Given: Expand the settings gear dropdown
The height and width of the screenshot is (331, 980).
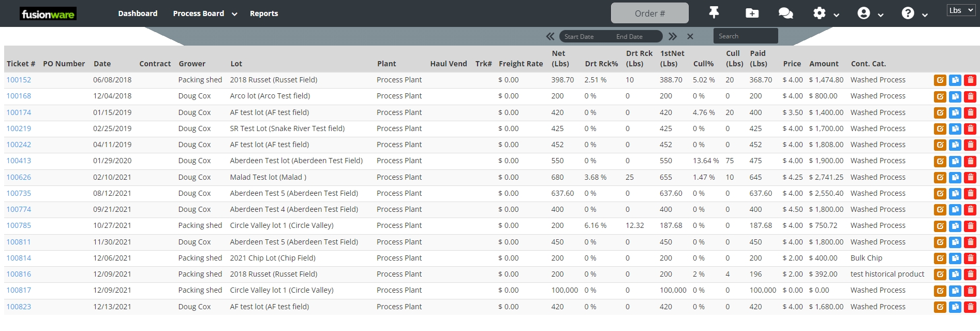Looking at the screenshot, I should point(826,13).
